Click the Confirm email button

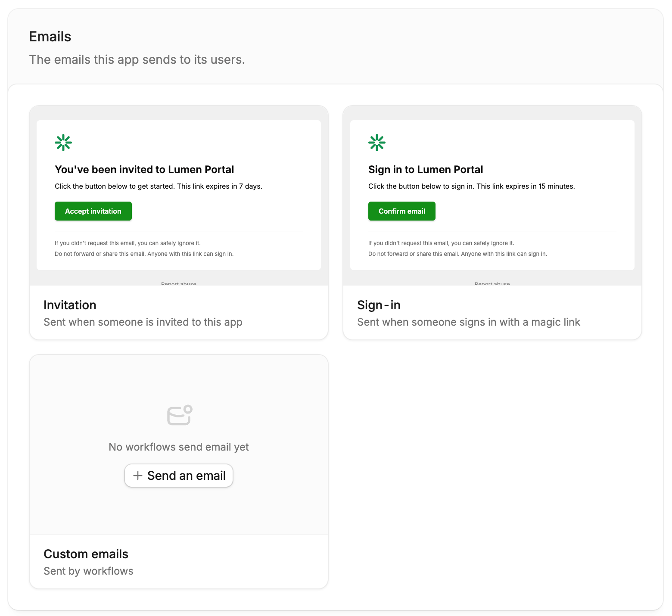(x=402, y=211)
